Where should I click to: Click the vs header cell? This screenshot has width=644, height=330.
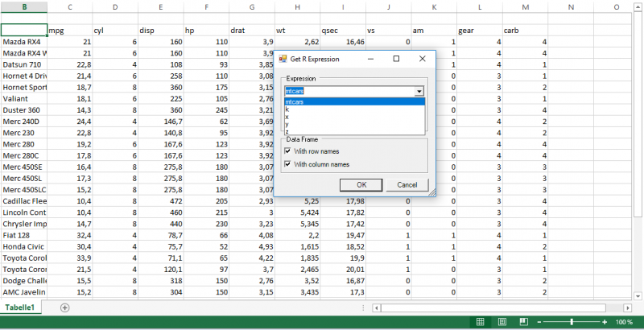389,31
